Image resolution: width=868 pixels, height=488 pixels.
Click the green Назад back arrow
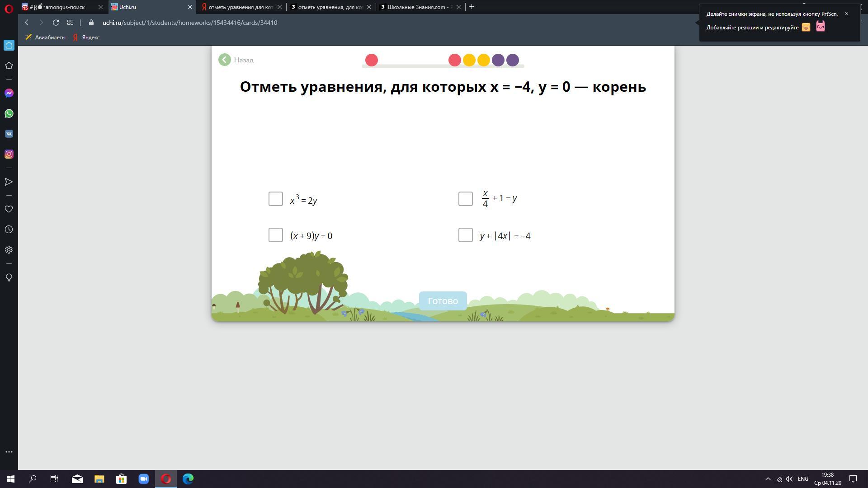pos(225,60)
